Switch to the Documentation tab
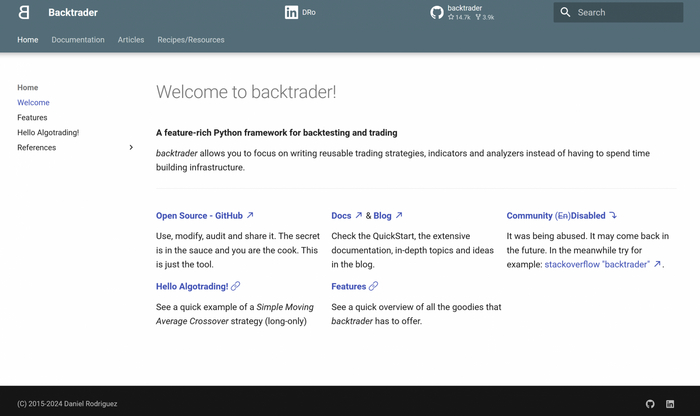 (x=78, y=40)
